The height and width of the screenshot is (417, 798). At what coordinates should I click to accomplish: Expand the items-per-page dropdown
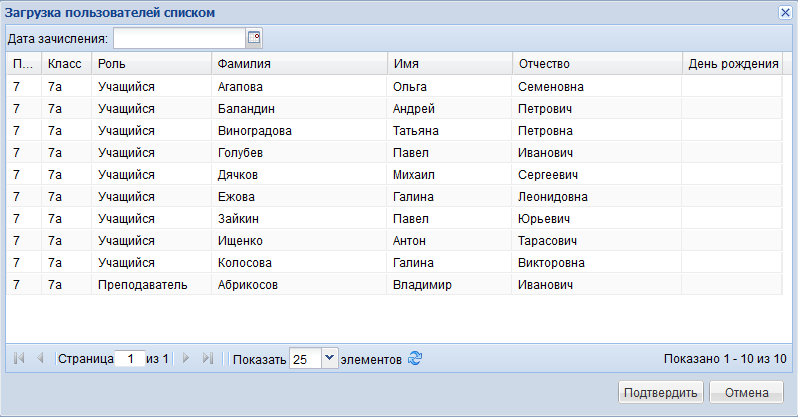coord(331,358)
